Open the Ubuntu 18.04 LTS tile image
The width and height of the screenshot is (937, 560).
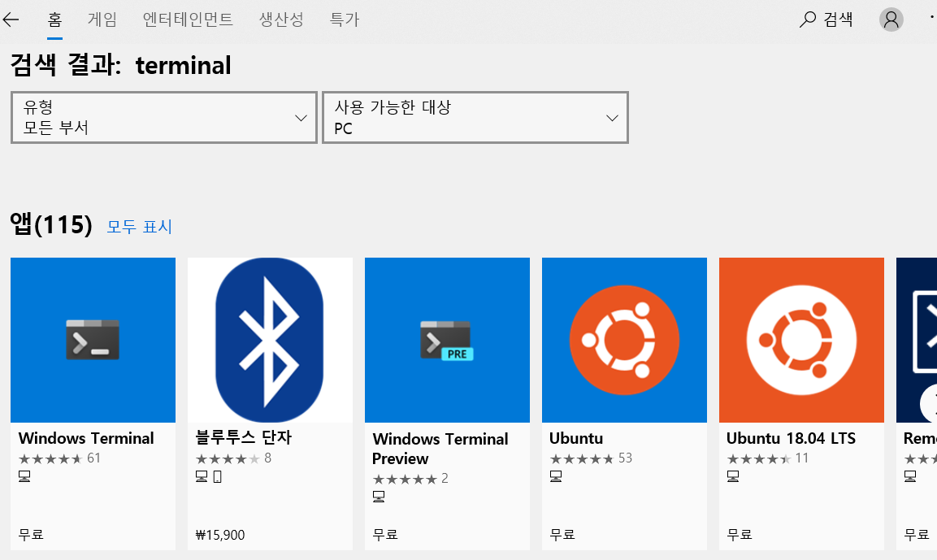801,340
